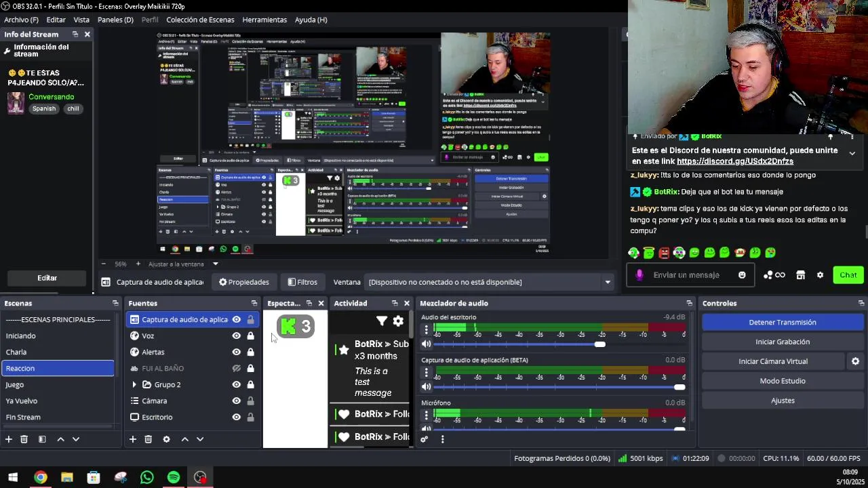Click Editar in Info del Stream panel

[47, 278]
